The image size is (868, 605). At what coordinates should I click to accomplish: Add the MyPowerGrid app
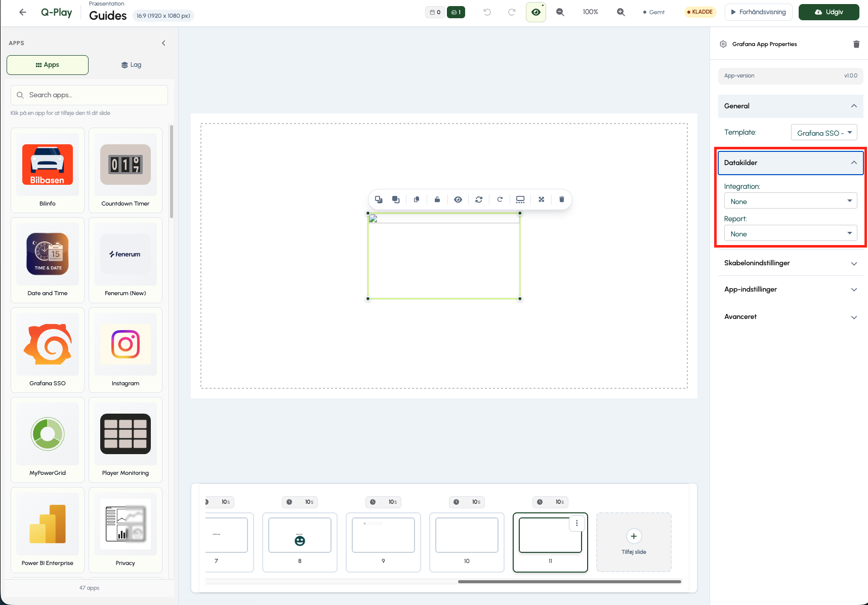point(48,439)
